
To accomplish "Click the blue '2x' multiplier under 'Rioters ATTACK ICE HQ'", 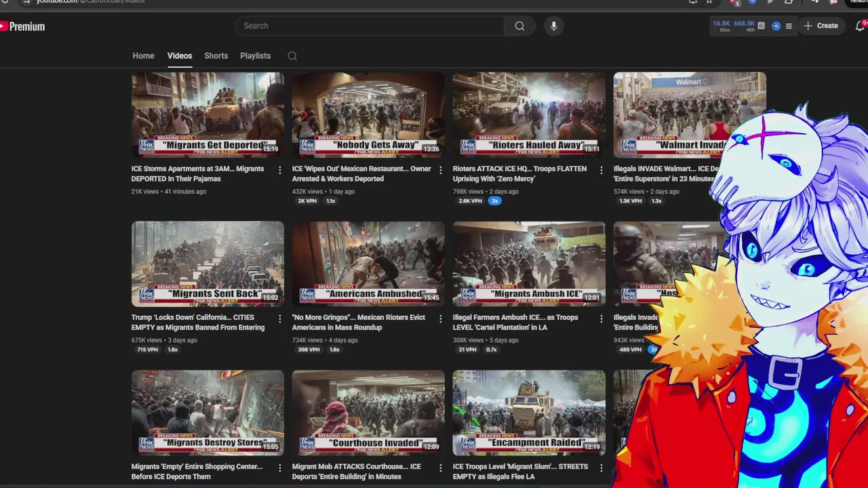I will coord(495,201).
